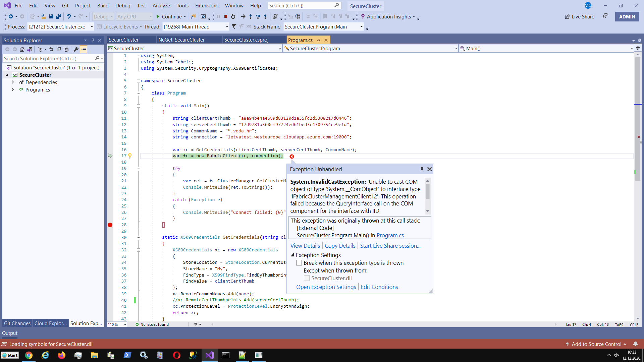Screen dimensions: 644x362
Task: Click the Live Share icon in the toolbar
Action: tap(567, 16)
